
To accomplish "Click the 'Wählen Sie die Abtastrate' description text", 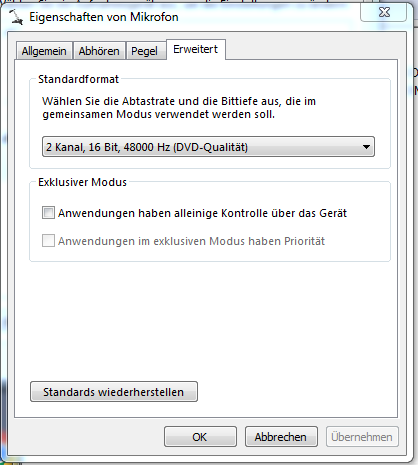I will tap(179, 107).
